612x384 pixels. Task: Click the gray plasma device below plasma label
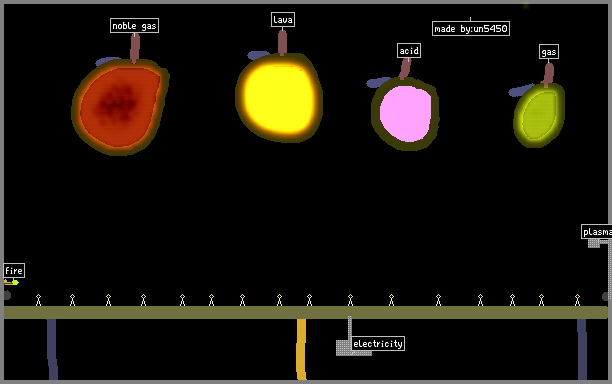pyautogui.click(x=594, y=244)
